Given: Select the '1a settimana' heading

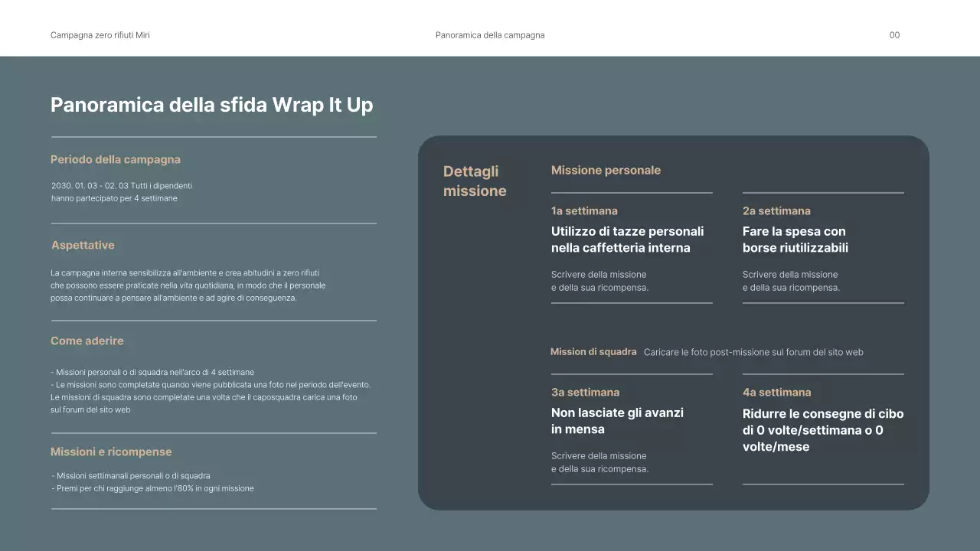Looking at the screenshot, I should tap(584, 211).
